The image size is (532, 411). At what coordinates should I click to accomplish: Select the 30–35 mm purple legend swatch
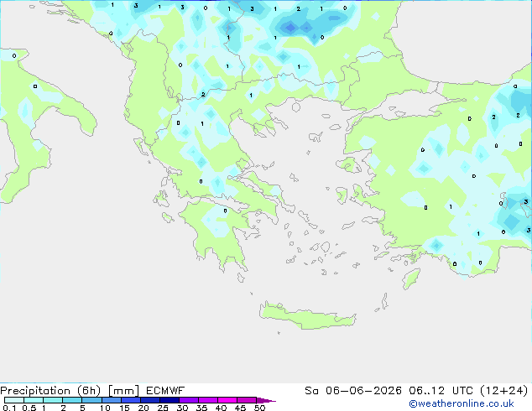click(189, 400)
